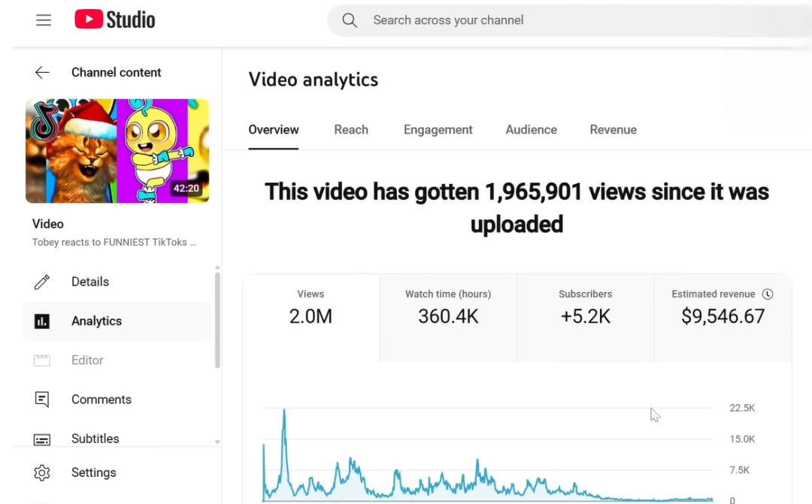Click the back arrow beside Channel content

click(x=42, y=72)
